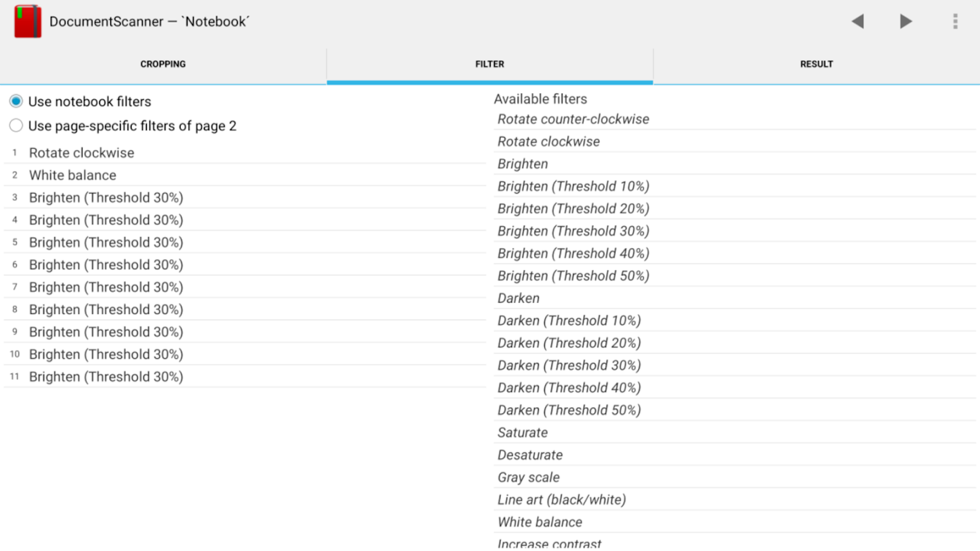980x551 pixels.
Task: Switch to the Cropping tab
Action: (x=163, y=64)
